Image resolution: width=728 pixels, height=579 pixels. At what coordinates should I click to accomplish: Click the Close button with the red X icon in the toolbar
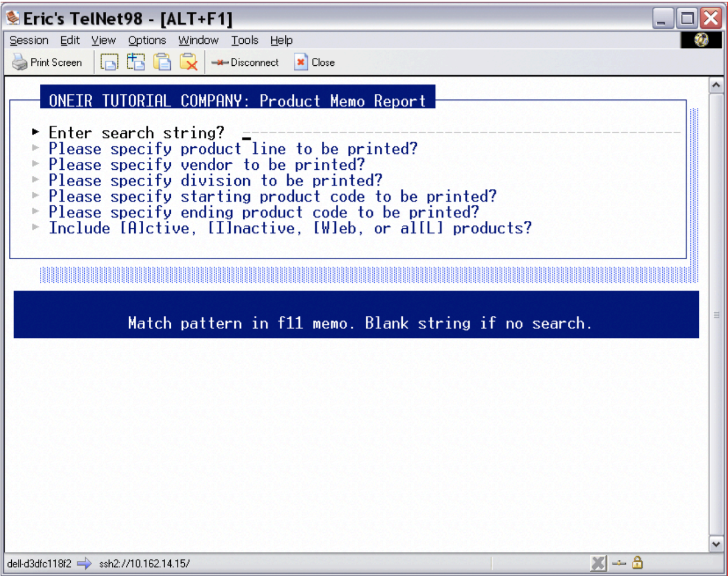pyautogui.click(x=315, y=62)
